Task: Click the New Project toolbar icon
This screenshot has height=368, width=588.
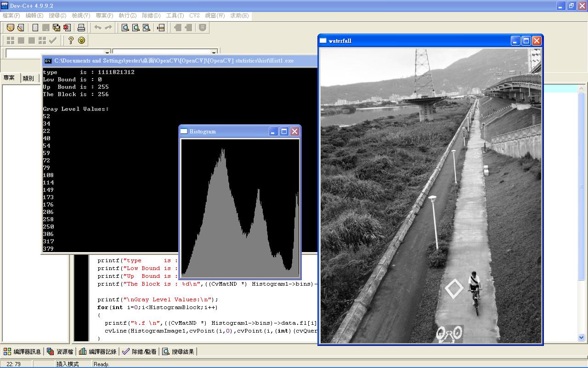Action: (x=10, y=28)
